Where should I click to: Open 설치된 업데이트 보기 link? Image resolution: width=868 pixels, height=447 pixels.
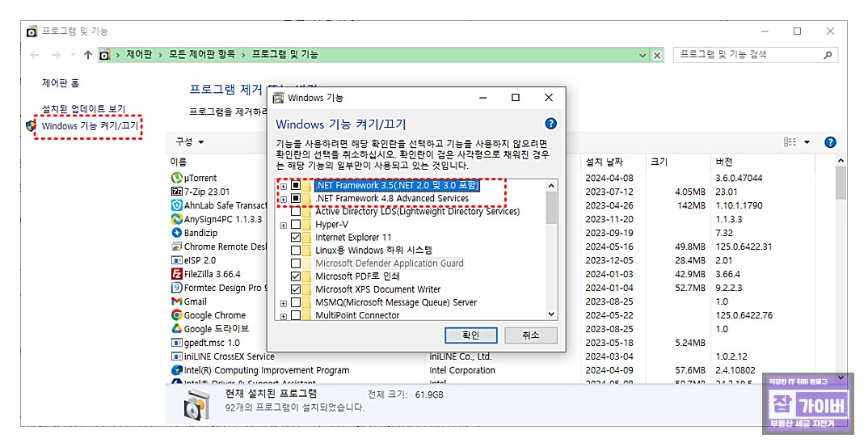(x=83, y=109)
